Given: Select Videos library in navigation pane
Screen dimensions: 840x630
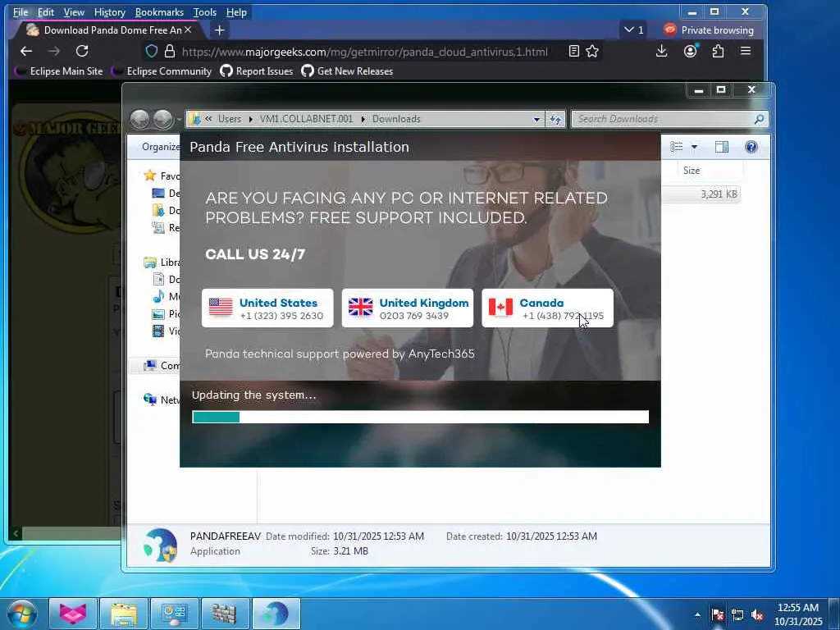Looking at the screenshot, I should point(167,331).
